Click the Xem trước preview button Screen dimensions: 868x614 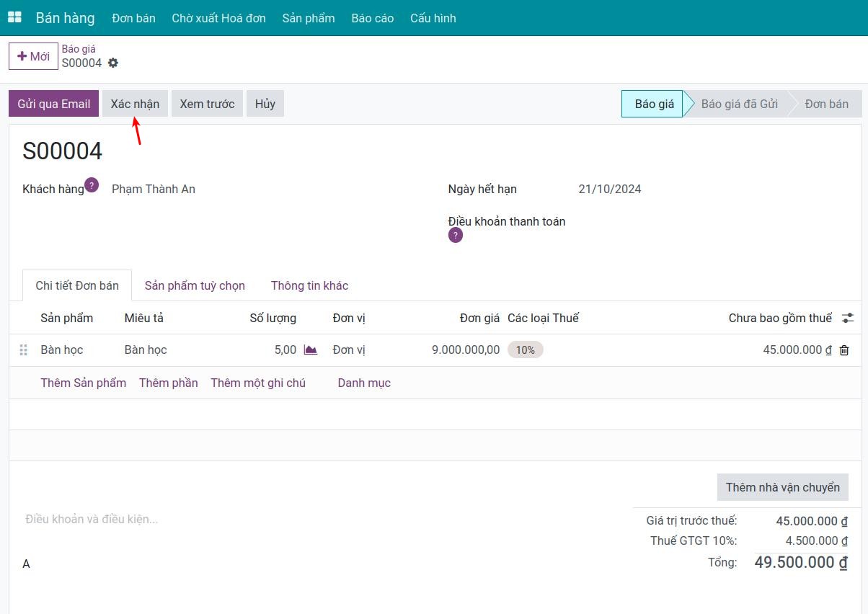coord(208,104)
